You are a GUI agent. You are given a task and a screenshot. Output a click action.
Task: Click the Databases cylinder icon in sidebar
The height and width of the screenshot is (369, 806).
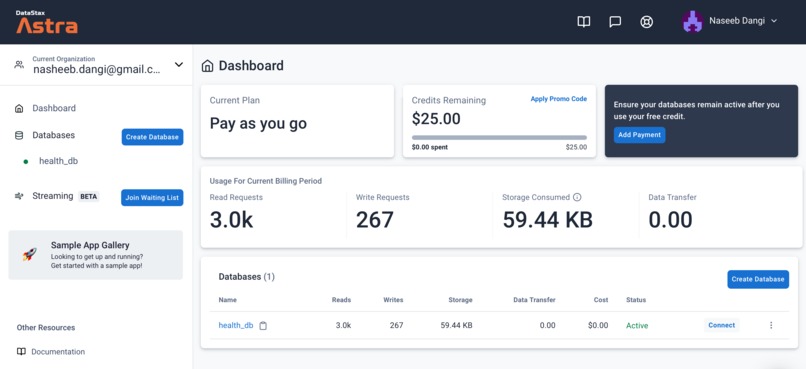pyautogui.click(x=19, y=135)
